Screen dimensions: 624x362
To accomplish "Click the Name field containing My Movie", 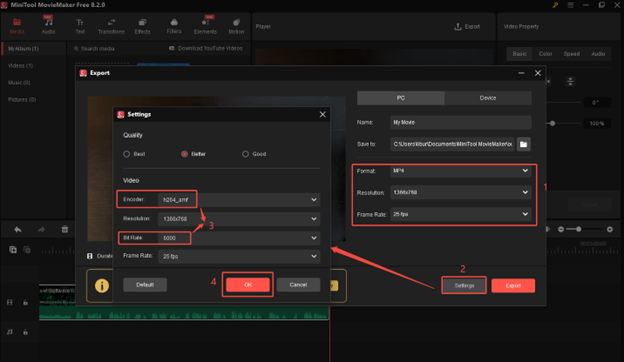I will tap(460, 123).
